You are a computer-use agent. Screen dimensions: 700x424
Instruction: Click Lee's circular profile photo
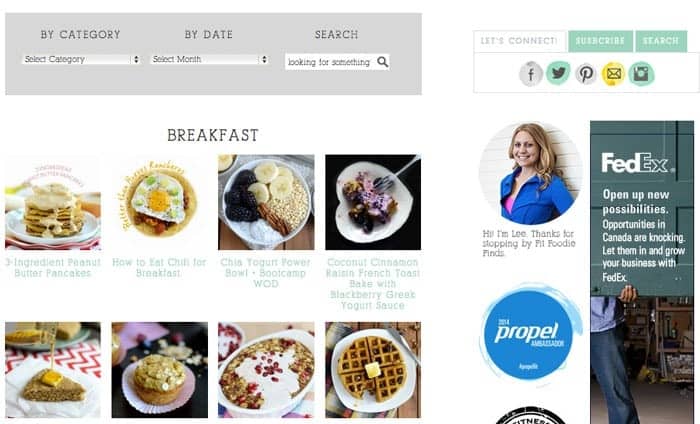[x=531, y=173]
